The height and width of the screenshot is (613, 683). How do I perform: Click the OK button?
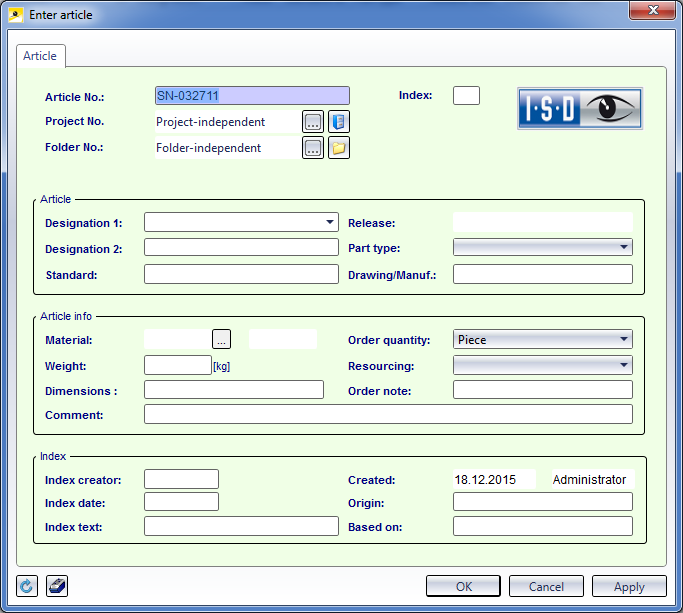click(463, 586)
